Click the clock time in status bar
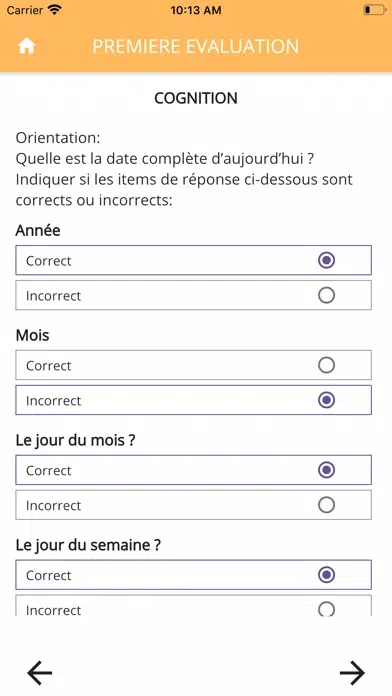The width and height of the screenshot is (392, 696). pyautogui.click(x=196, y=10)
